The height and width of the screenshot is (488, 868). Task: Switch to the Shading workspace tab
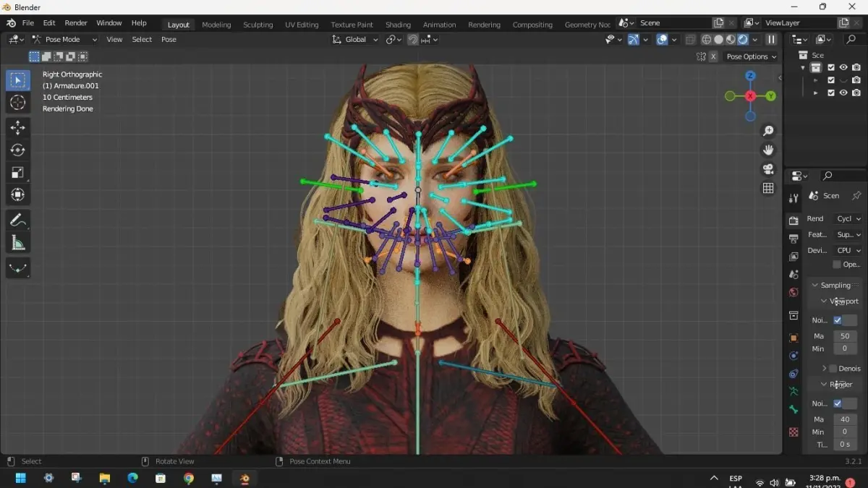coord(398,25)
